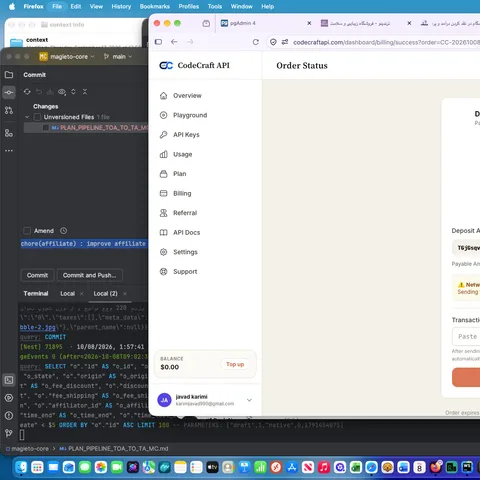Open the Services run icon in left stripe
This screenshot has width=480, height=480.
click(x=9, y=398)
